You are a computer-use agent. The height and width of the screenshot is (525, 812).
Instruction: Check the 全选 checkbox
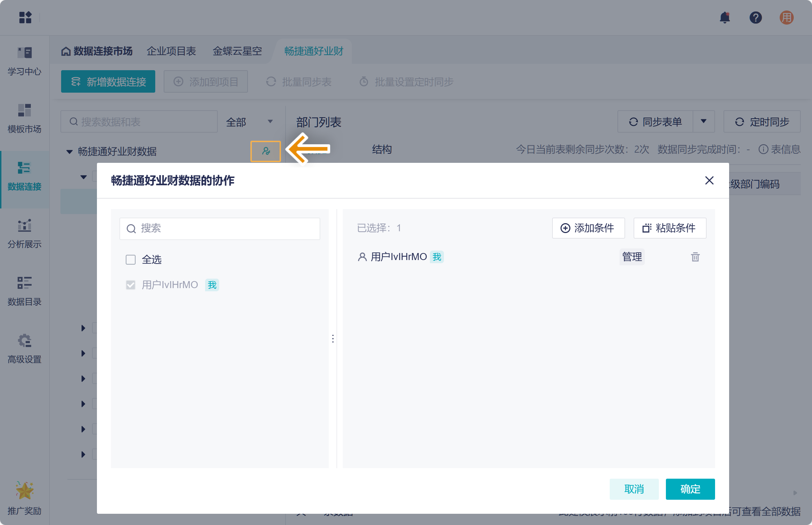131,260
